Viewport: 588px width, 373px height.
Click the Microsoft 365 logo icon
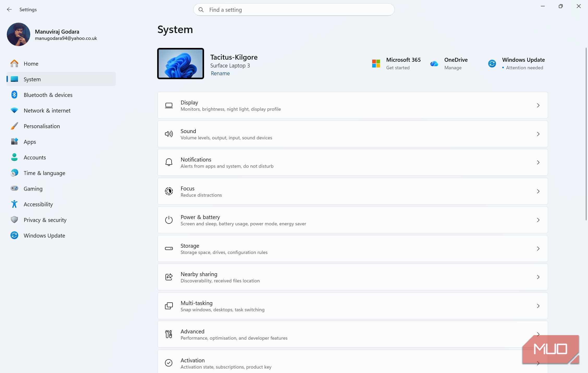376,63
